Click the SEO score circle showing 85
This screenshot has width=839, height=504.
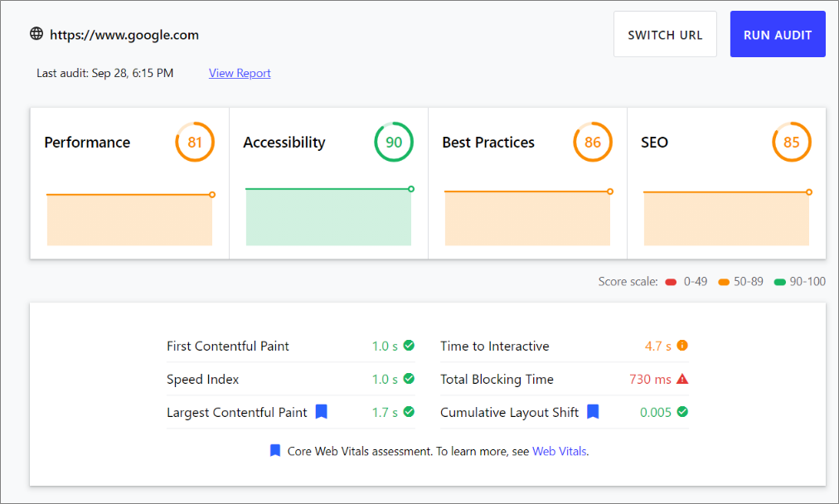coord(792,143)
